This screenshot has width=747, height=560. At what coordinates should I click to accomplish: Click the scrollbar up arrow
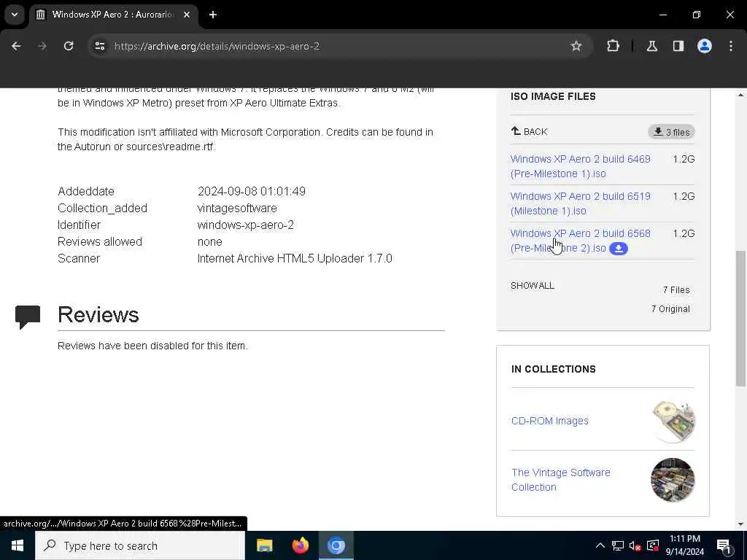coord(740,96)
